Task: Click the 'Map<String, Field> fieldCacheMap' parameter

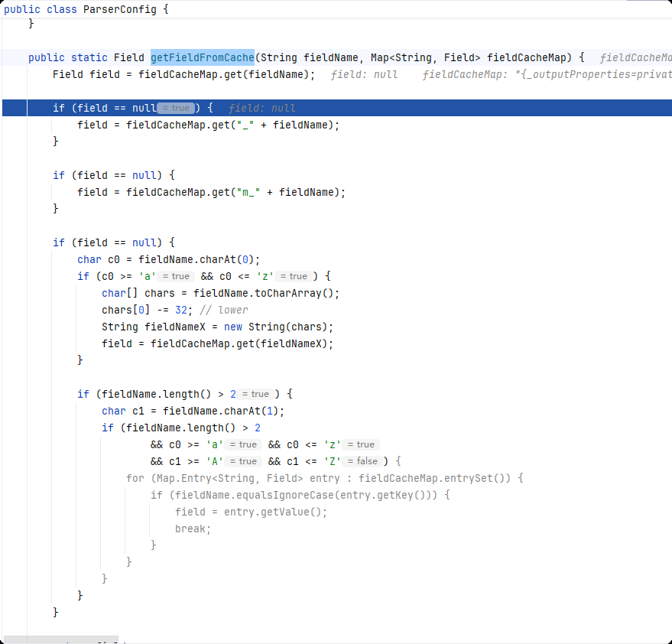Action: pyautogui.click(x=468, y=57)
